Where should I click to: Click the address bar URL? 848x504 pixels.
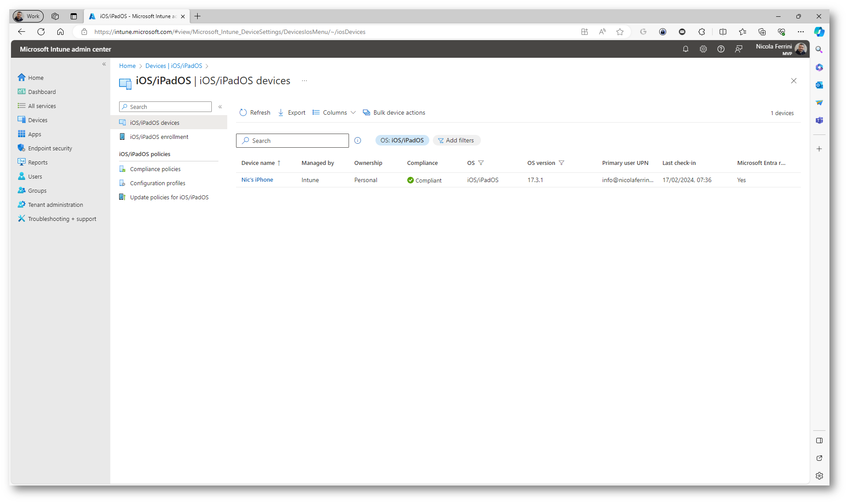[x=230, y=32]
